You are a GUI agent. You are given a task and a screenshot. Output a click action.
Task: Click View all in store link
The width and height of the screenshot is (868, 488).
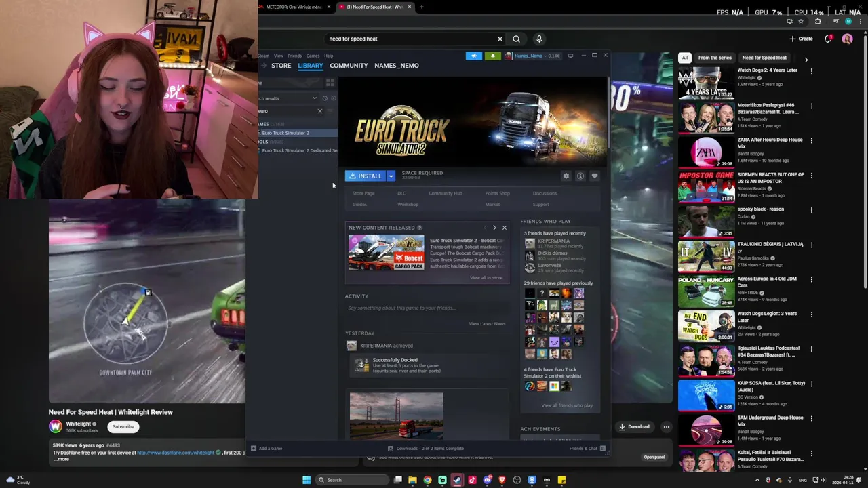point(486,278)
